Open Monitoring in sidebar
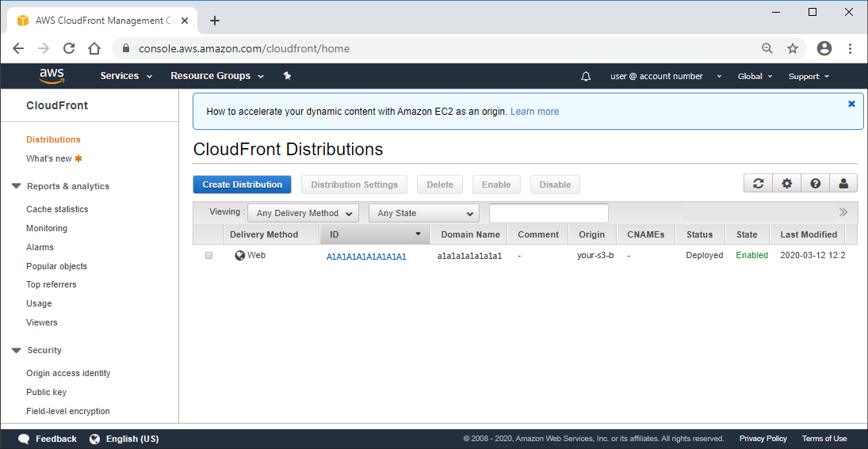 [47, 228]
